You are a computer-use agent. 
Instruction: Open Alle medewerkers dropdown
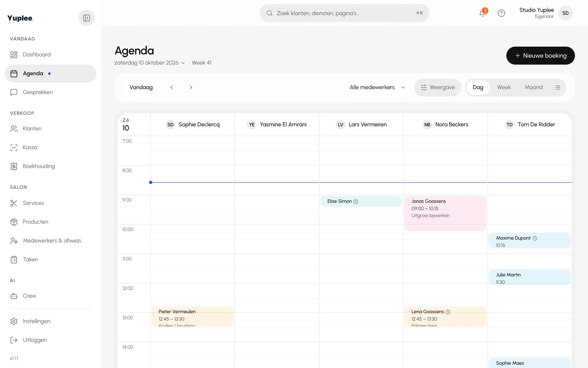coord(377,87)
